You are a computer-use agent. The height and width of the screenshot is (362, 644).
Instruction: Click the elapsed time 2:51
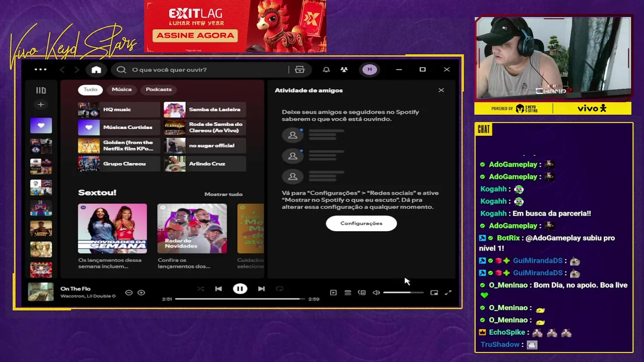point(167,299)
